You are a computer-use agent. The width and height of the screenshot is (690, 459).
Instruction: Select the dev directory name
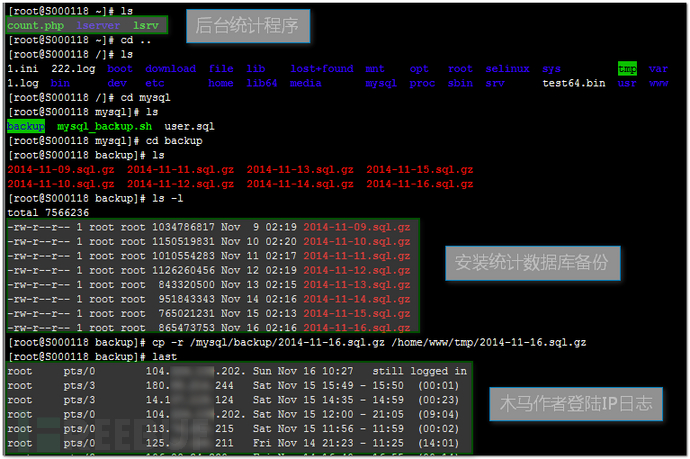point(117,83)
